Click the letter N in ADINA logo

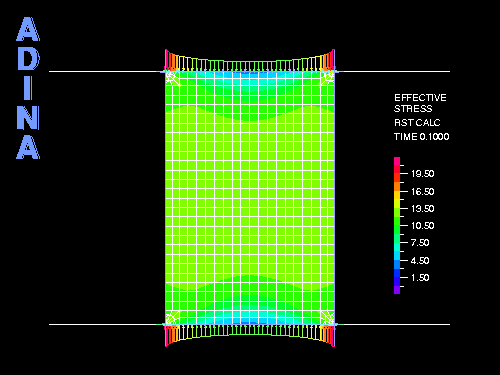pos(28,118)
